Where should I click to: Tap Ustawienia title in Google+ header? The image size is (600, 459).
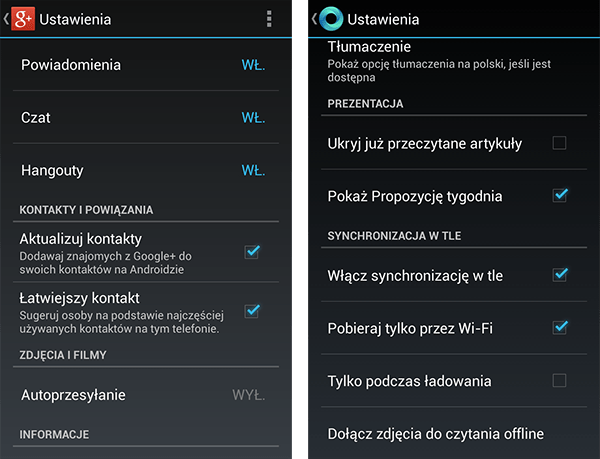point(75,19)
